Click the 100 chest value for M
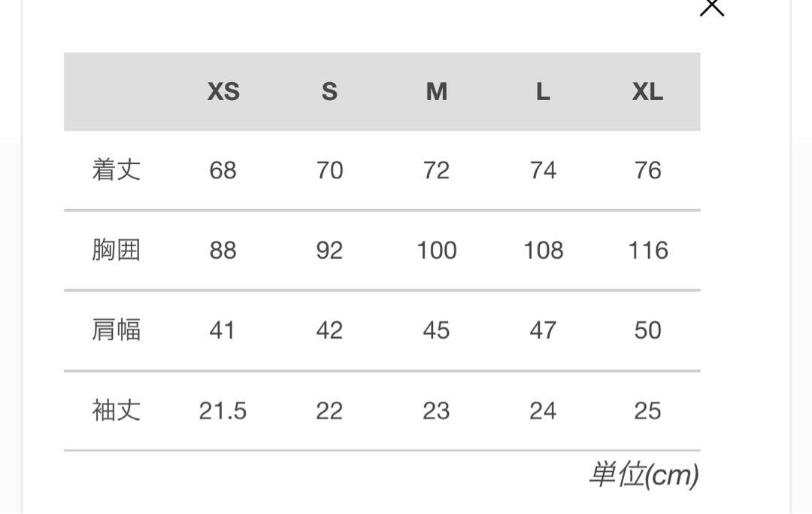Screen dimensions: 812x514 click(x=437, y=251)
